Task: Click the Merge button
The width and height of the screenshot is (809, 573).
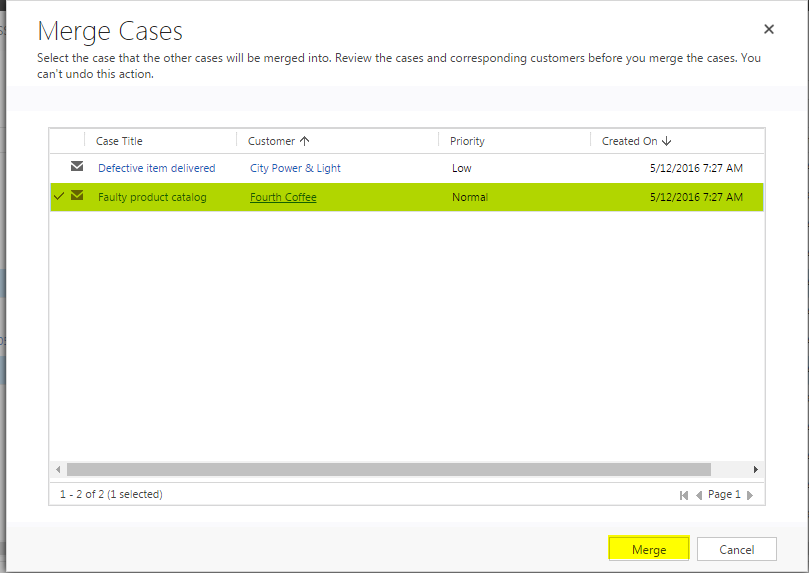Action: coord(649,549)
